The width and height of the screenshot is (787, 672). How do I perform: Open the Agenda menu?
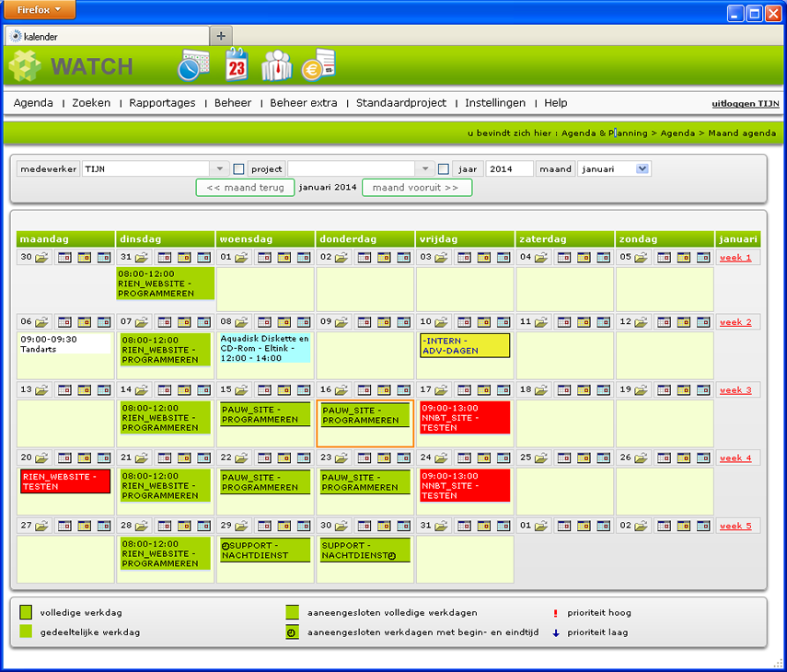click(x=33, y=103)
